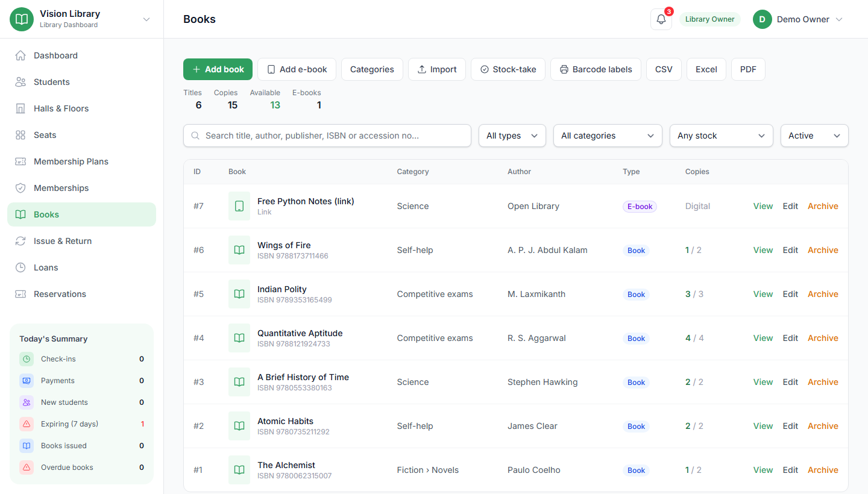The height and width of the screenshot is (494, 868).
Task: Click The Alchemist book icon
Action: coord(239,470)
